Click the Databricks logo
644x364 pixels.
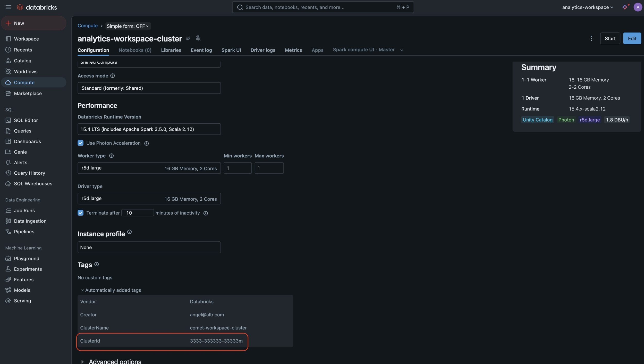pyautogui.click(x=37, y=7)
